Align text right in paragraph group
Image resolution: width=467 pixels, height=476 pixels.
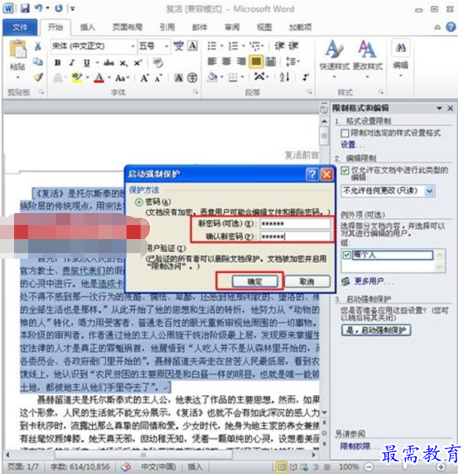coord(241,62)
